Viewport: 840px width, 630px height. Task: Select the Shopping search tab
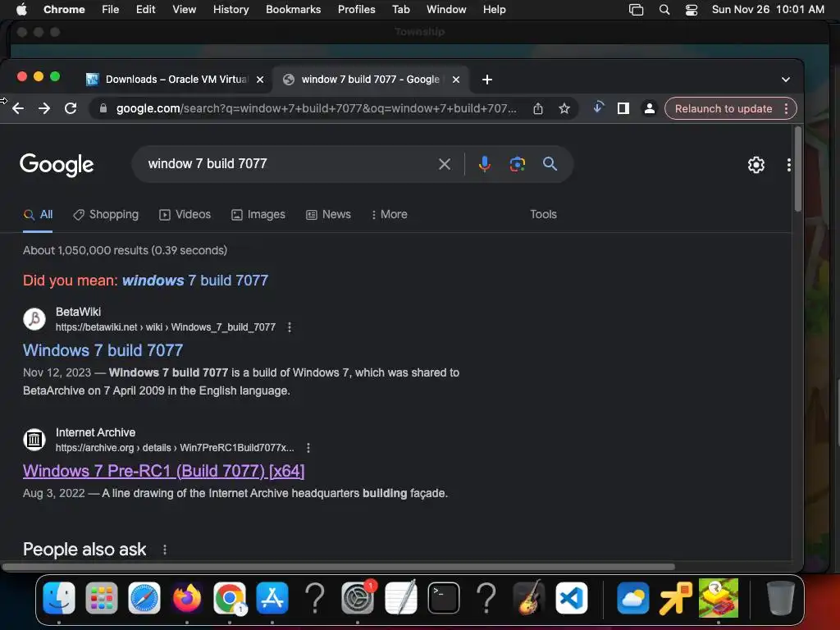[x=106, y=214]
